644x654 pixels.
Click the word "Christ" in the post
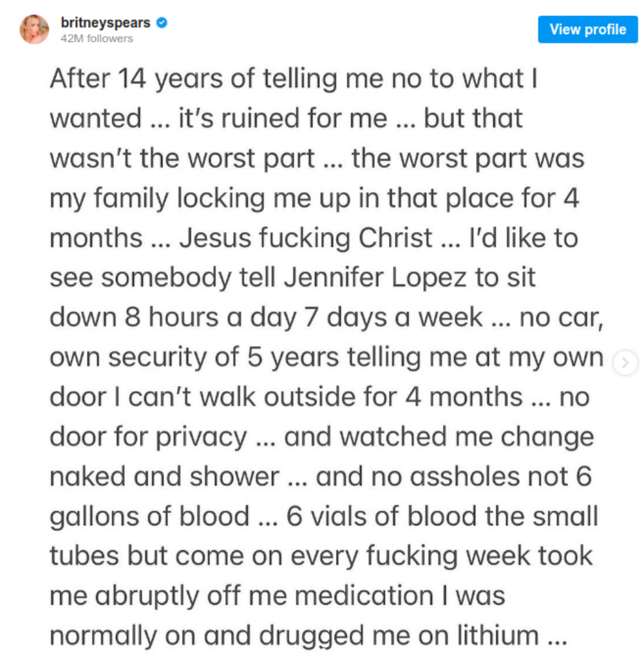coord(396,238)
